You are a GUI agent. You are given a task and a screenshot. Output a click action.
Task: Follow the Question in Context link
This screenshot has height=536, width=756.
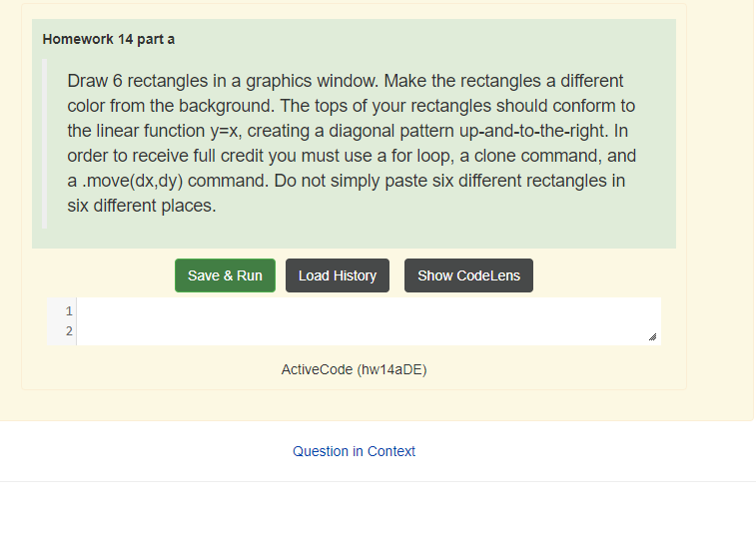pos(354,451)
